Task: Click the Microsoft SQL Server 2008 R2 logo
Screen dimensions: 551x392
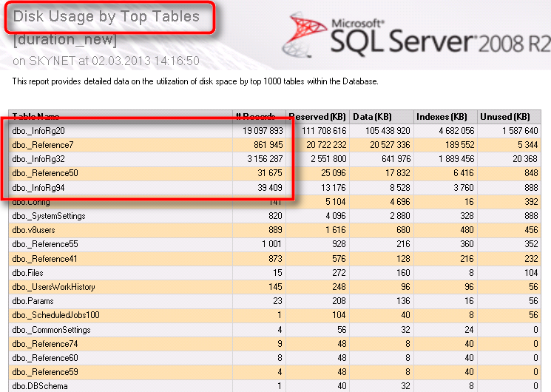Action: pos(416,36)
